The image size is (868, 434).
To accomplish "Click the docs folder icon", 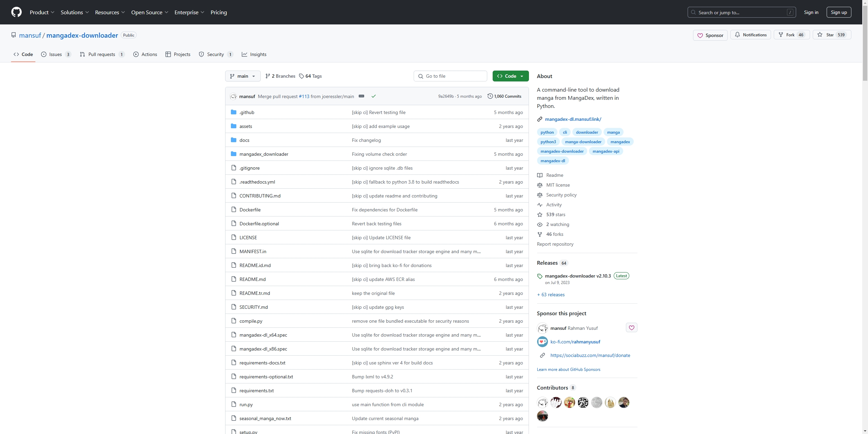I will coord(233,140).
